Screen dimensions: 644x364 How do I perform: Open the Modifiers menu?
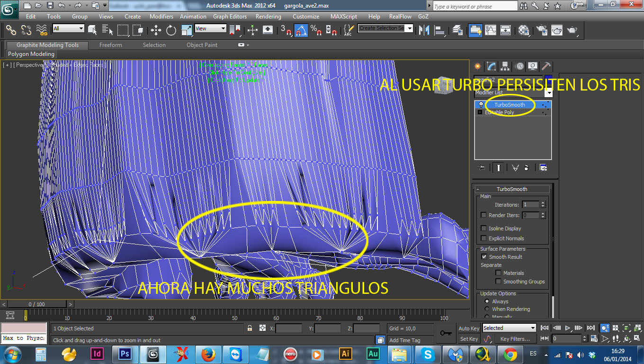point(161,17)
